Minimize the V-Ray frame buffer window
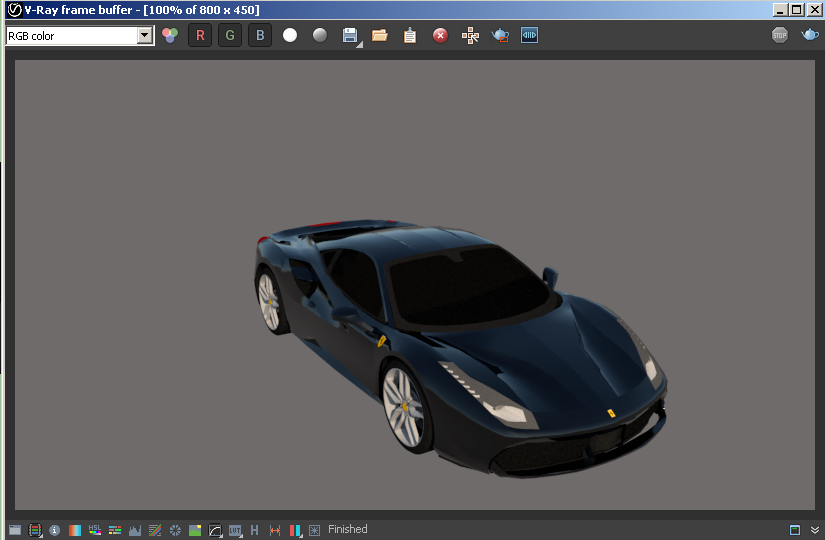The image size is (826, 540). coord(781,9)
